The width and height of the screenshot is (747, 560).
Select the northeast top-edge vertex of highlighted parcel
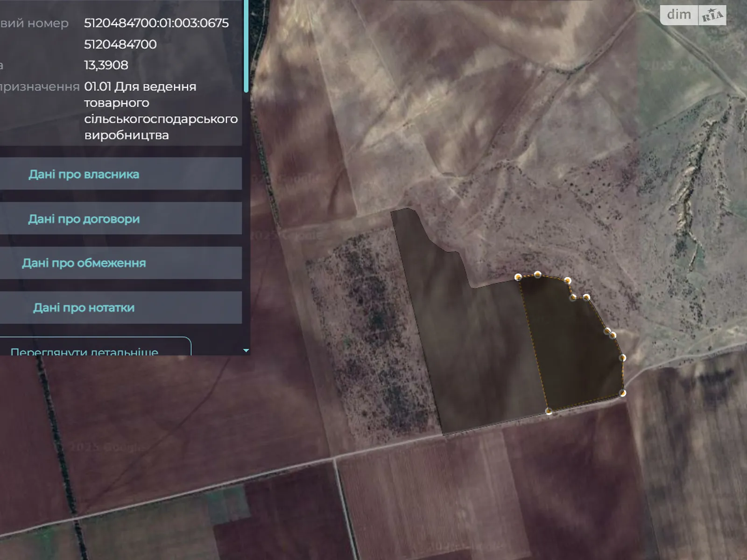coord(567,280)
